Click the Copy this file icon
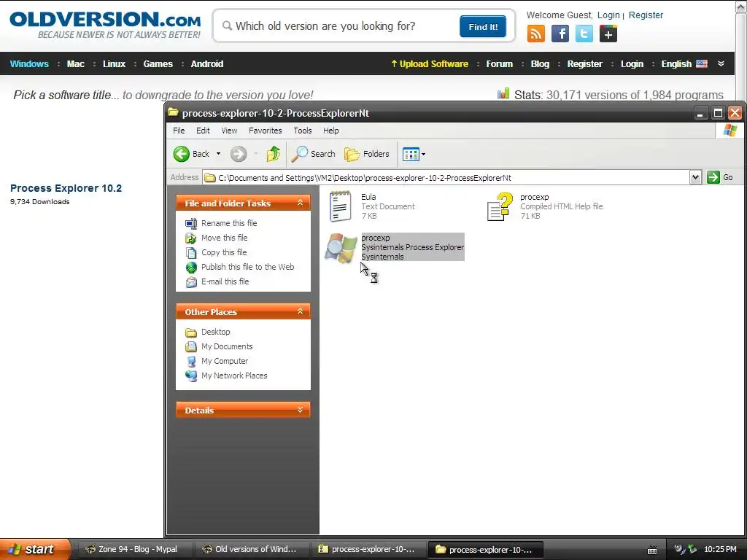The width and height of the screenshot is (747, 560). pyautogui.click(x=191, y=252)
